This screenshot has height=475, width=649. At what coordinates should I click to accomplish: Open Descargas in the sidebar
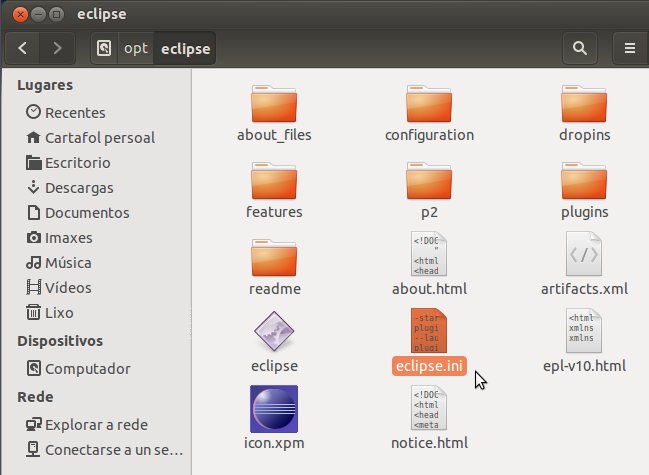[97, 188]
